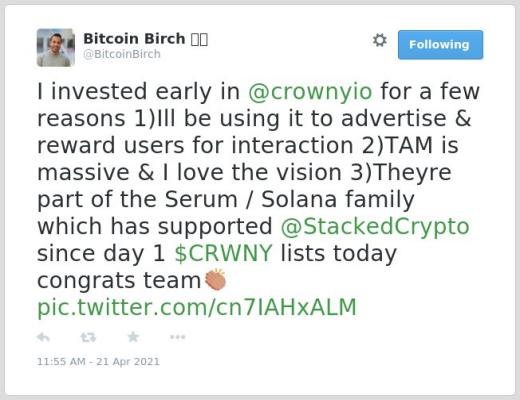Viewport: 520px width, 400px height.
Task: Open the @BitcoinBirch handle link
Action: 122,54
